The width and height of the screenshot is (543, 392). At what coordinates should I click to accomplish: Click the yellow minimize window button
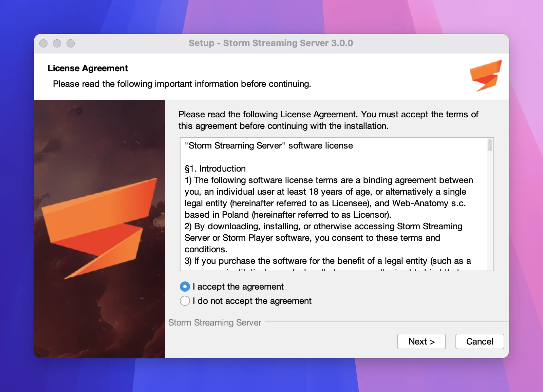(57, 43)
